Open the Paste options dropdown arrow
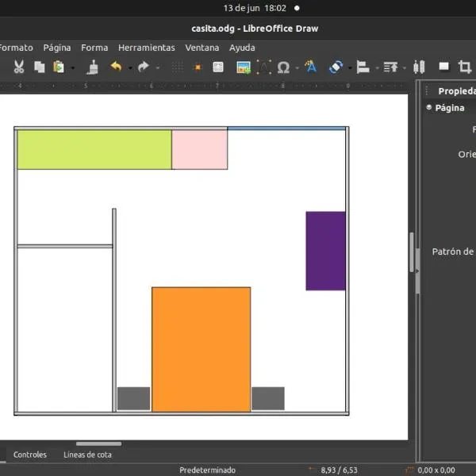This screenshot has height=476, width=476. click(72, 68)
